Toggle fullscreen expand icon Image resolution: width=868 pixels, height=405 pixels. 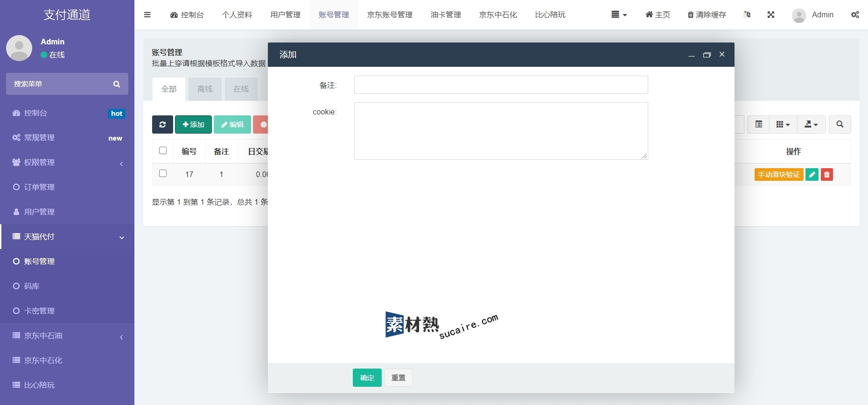771,14
